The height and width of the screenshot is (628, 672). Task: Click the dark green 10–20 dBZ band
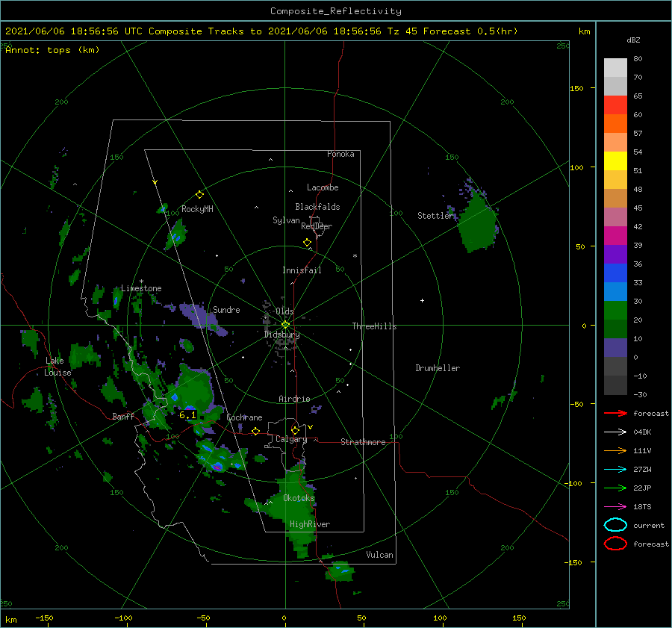click(x=615, y=329)
